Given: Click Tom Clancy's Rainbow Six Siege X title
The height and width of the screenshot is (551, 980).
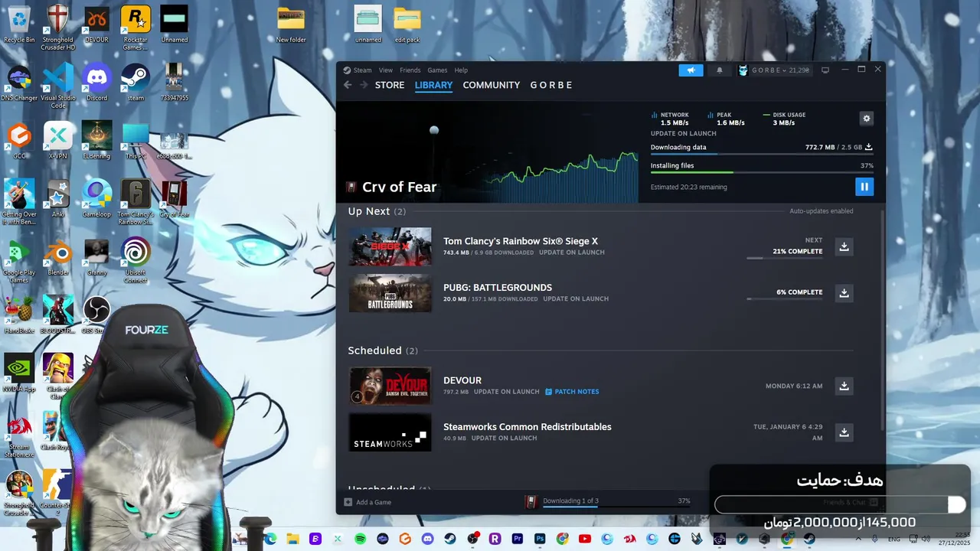Looking at the screenshot, I should pyautogui.click(x=521, y=241).
